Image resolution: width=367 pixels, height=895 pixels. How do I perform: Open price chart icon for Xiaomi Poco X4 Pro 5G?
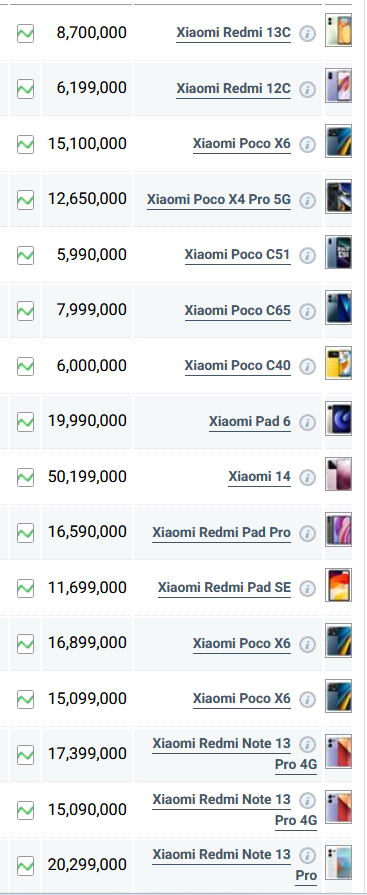pyautogui.click(x=25, y=200)
